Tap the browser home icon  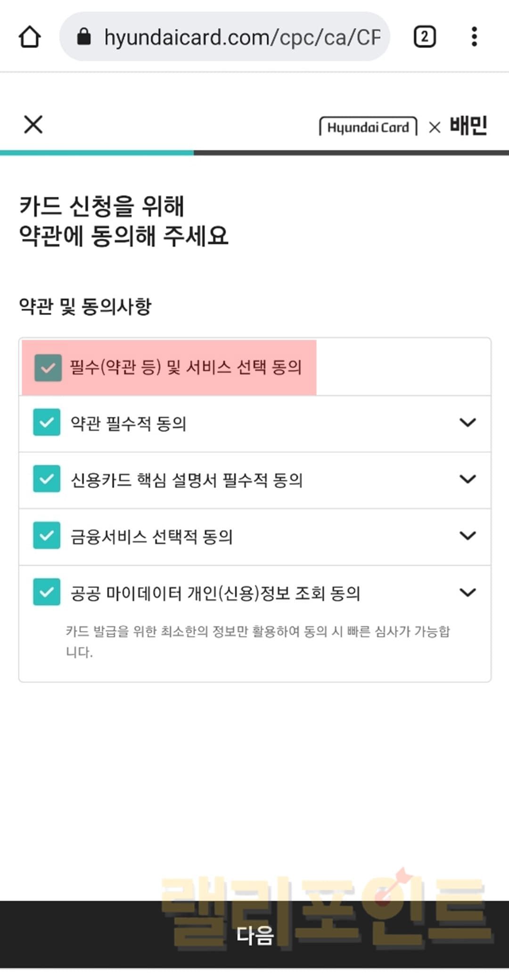[x=30, y=37]
